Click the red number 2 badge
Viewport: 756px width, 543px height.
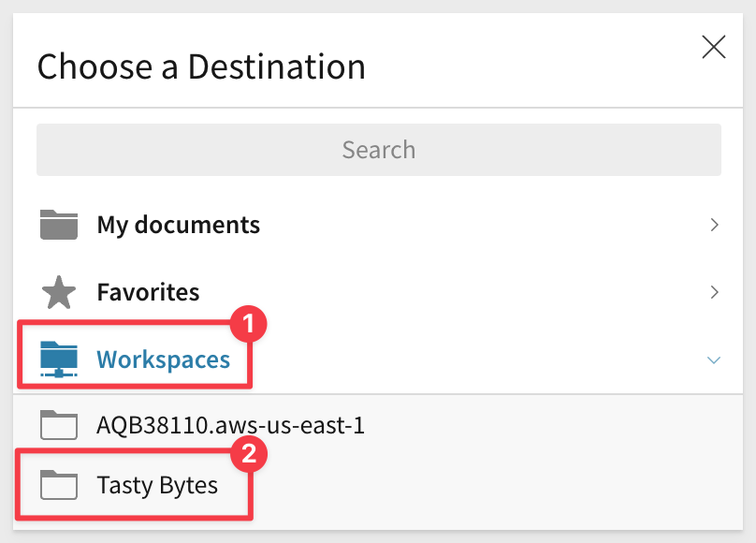click(x=250, y=455)
